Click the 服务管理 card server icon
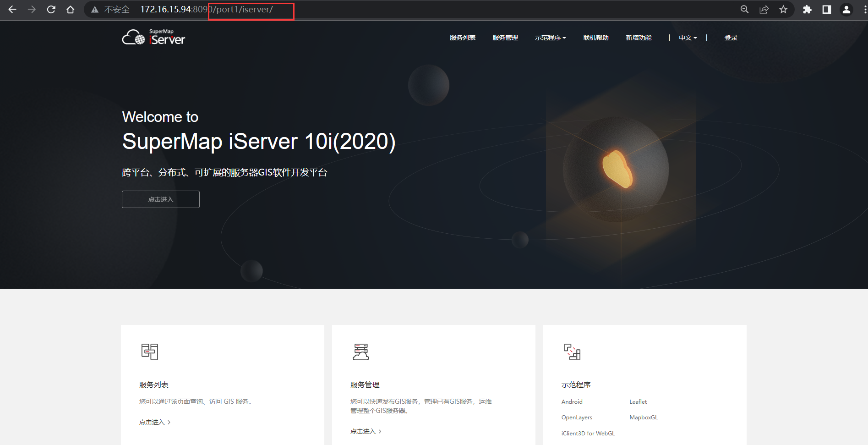This screenshot has width=868, height=445. 361,352
